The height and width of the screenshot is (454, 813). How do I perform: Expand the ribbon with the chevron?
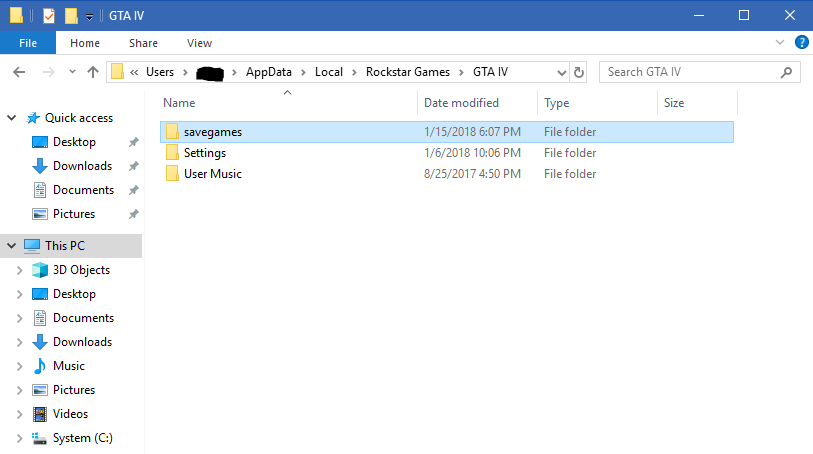click(780, 42)
